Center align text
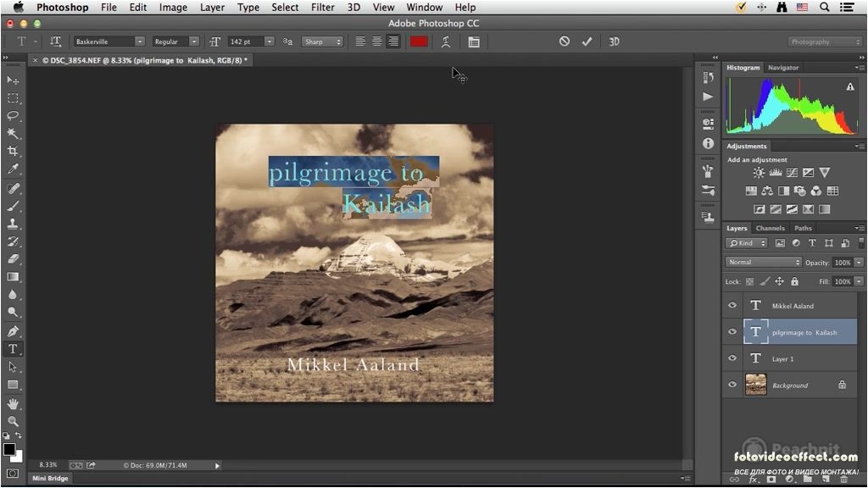This screenshot has width=868, height=488. coord(377,42)
